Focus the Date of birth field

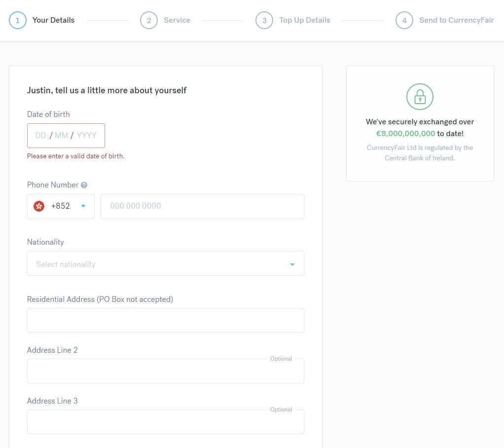pyautogui.click(x=66, y=136)
